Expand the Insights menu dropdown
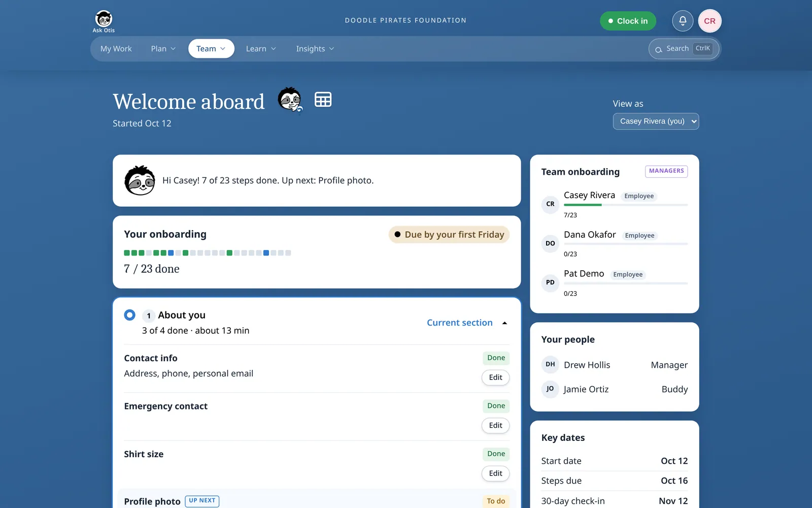 coord(315,49)
